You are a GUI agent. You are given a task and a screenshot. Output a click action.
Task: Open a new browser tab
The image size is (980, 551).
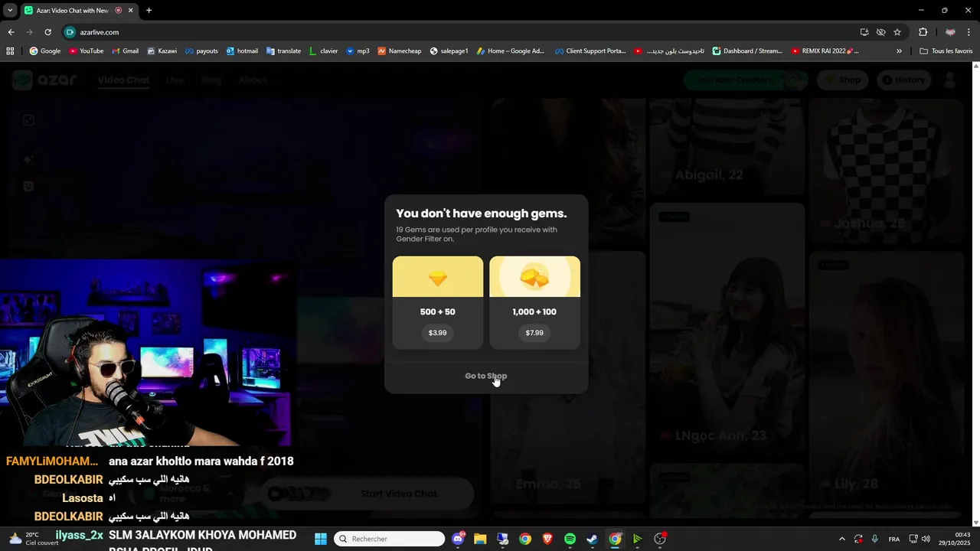(149, 11)
